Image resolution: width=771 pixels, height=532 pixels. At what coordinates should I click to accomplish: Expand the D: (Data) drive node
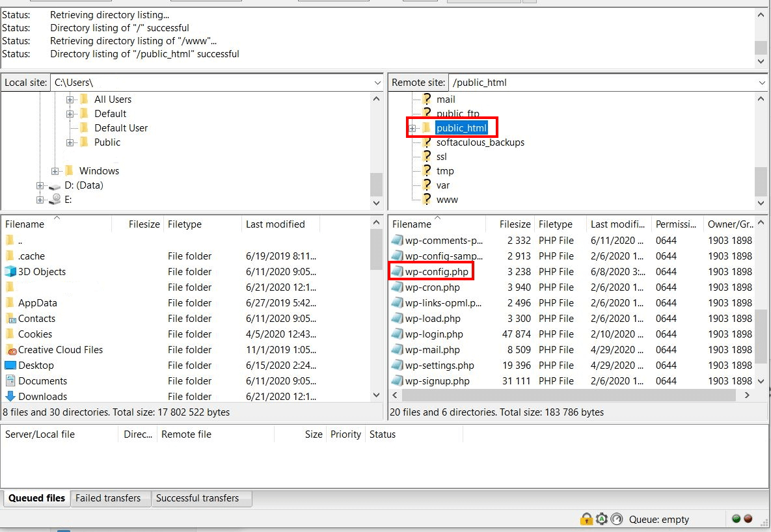click(x=40, y=185)
